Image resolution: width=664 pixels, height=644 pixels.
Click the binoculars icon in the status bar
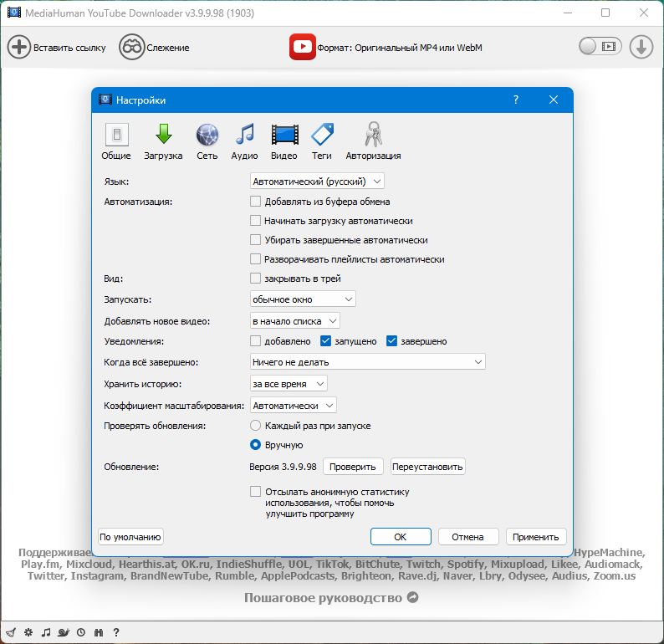tap(99, 632)
